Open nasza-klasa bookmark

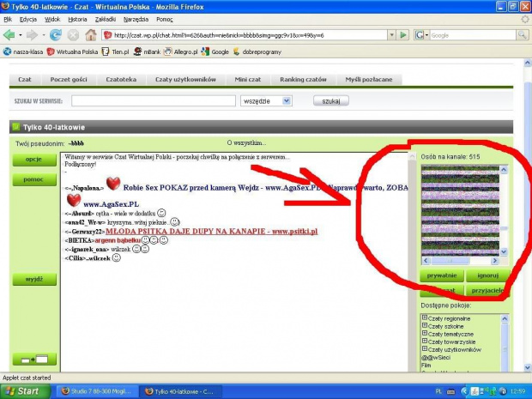pos(23,51)
